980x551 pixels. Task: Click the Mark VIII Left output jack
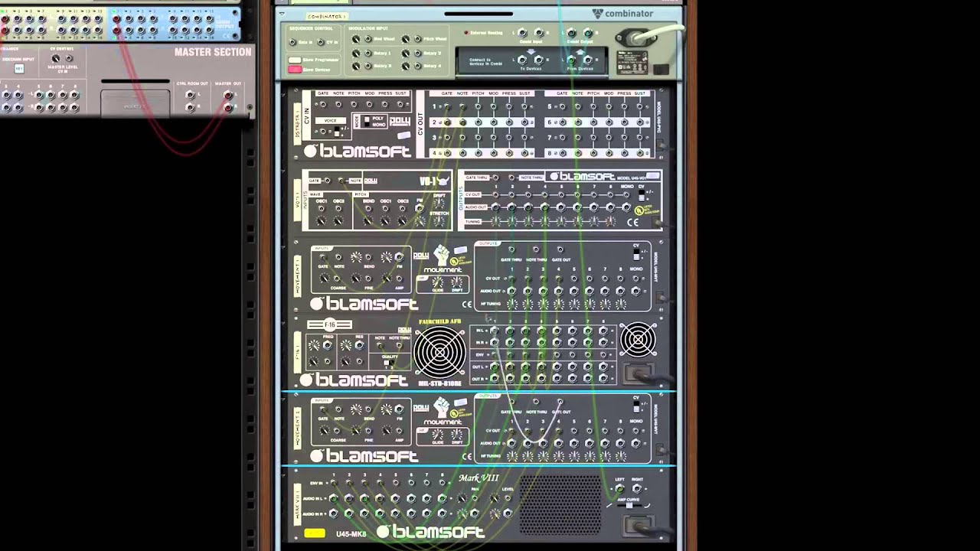point(619,488)
